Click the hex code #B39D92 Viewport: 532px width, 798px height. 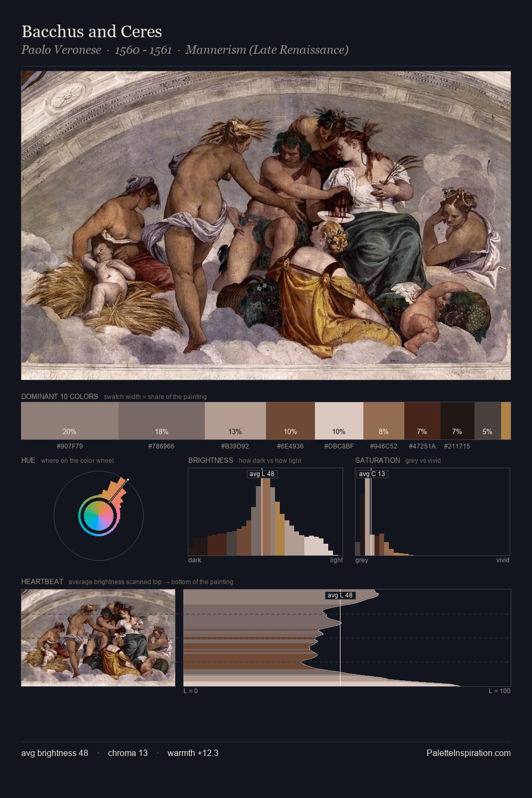(235, 446)
